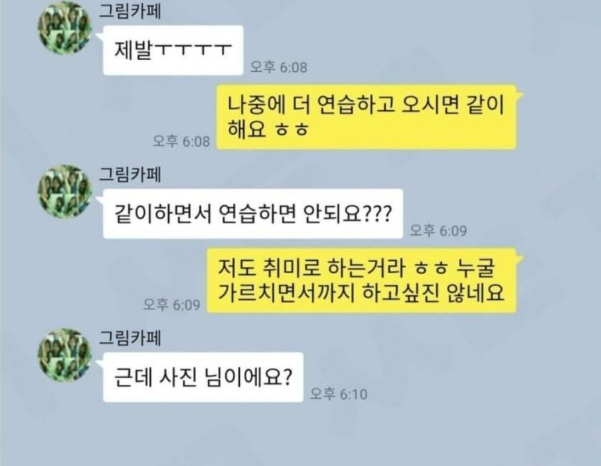
Task: Click 그림카페 sender name above 제발 message
Action: pyautogui.click(x=130, y=11)
